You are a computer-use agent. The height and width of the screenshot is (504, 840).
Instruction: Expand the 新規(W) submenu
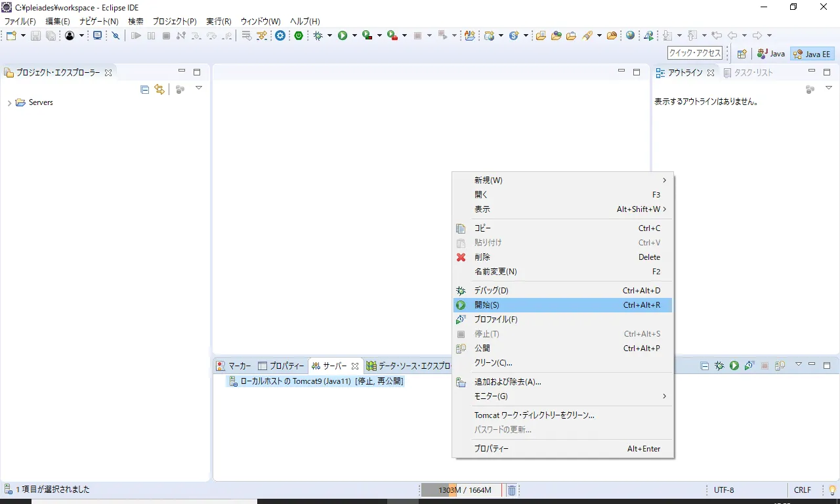pos(563,180)
